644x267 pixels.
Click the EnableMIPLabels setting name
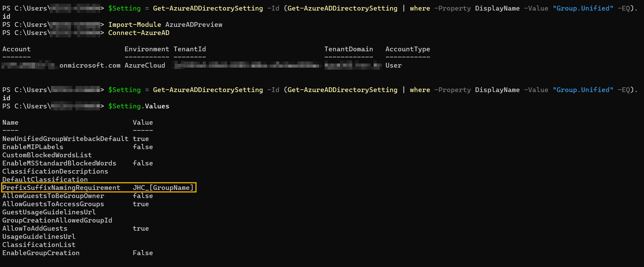point(33,147)
